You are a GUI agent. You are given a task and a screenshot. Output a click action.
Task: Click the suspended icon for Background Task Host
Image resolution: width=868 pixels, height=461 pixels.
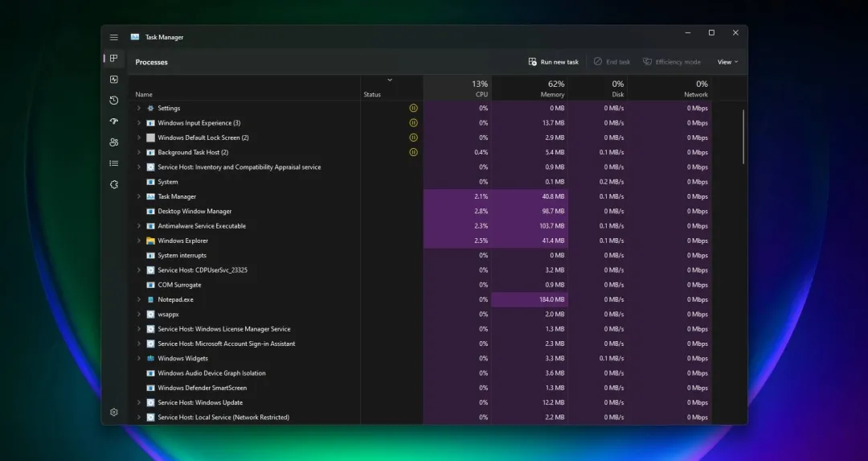coord(413,152)
